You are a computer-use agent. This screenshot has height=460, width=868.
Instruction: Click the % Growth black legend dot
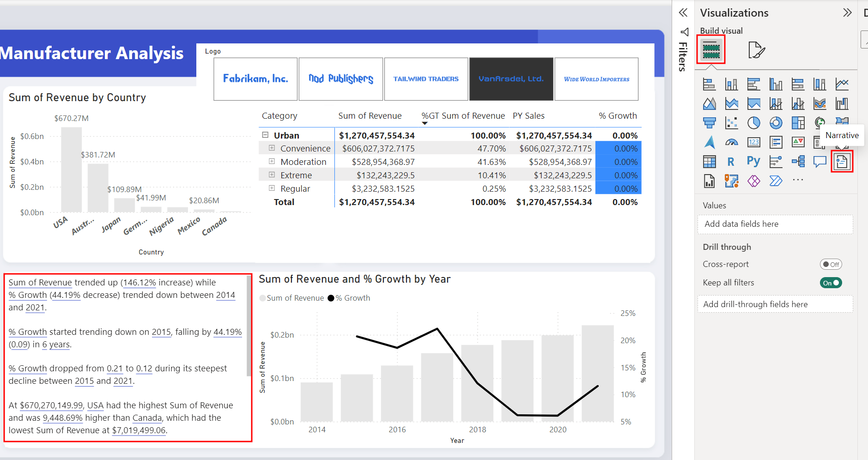(x=331, y=298)
